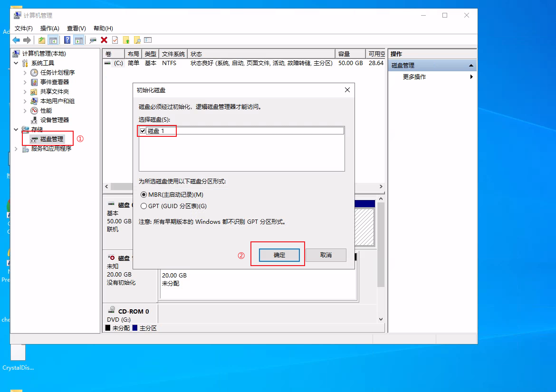This screenshot has width=556, height=392.
Task: Click the disk pane vertical scrollbar thumb
Action: pos(381,245)
